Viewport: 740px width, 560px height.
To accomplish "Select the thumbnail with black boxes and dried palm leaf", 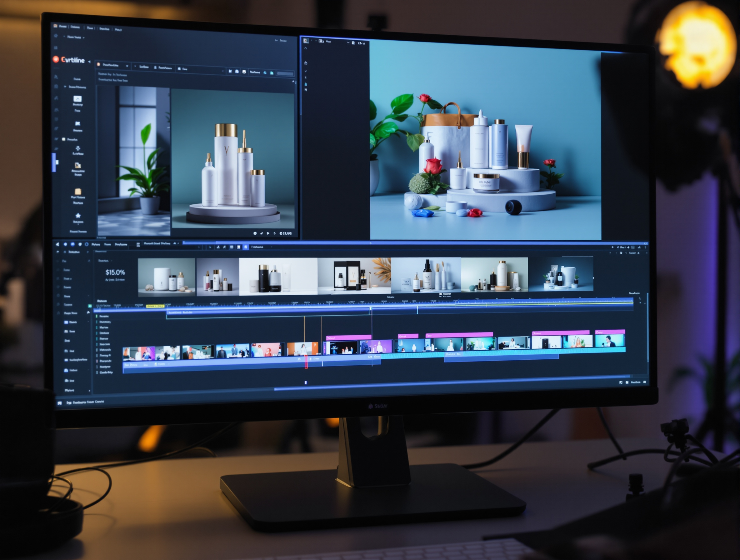I will [354, 276].
